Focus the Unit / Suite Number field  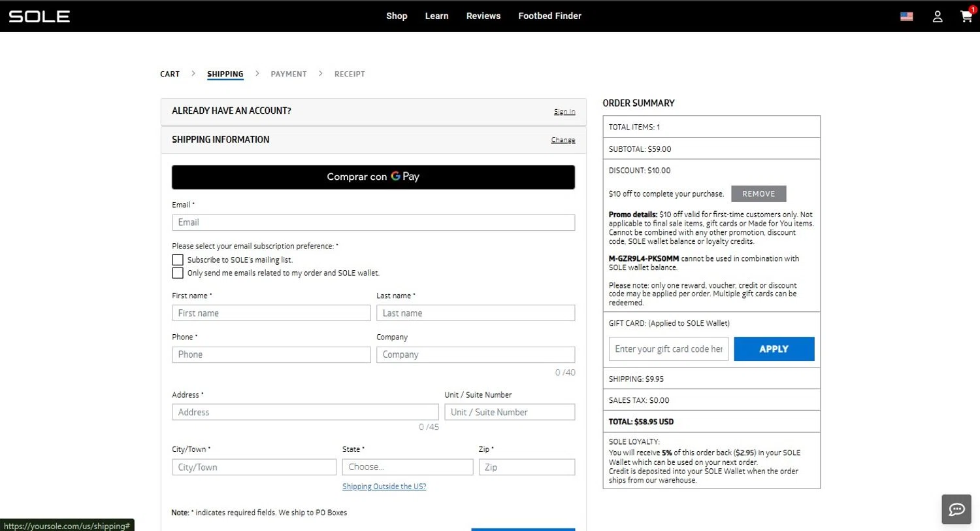click(x=510, y=412)
